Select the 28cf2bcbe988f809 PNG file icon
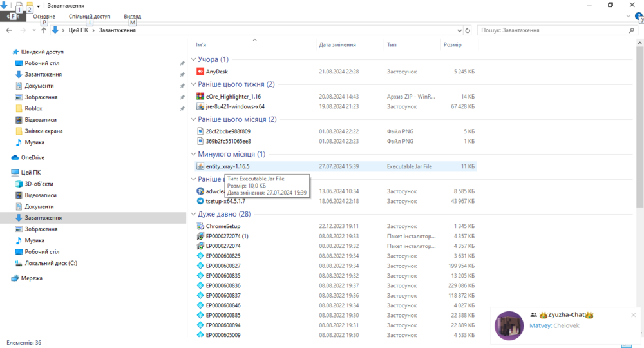Screen dimensions: 644x348 (x=200, y=131)
